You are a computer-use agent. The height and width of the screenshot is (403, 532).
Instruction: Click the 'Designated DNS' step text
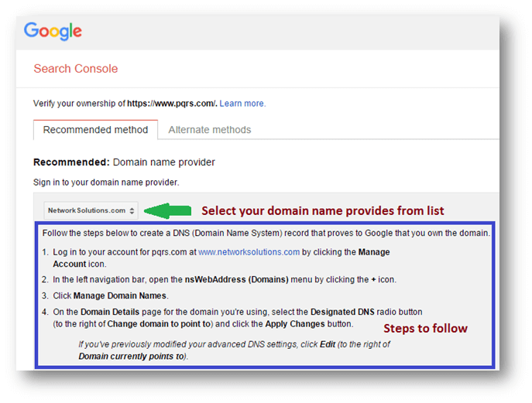[x=342, y=312]
